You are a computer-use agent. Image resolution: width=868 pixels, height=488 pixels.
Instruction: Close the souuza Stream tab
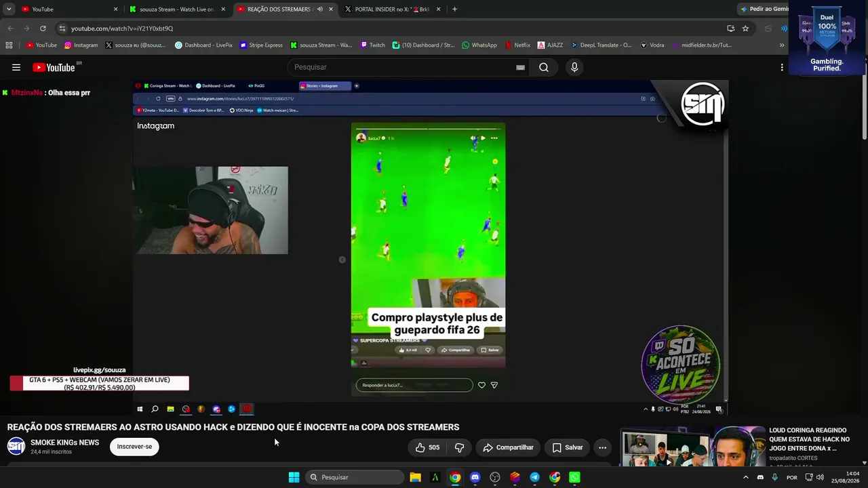point(223,9)
